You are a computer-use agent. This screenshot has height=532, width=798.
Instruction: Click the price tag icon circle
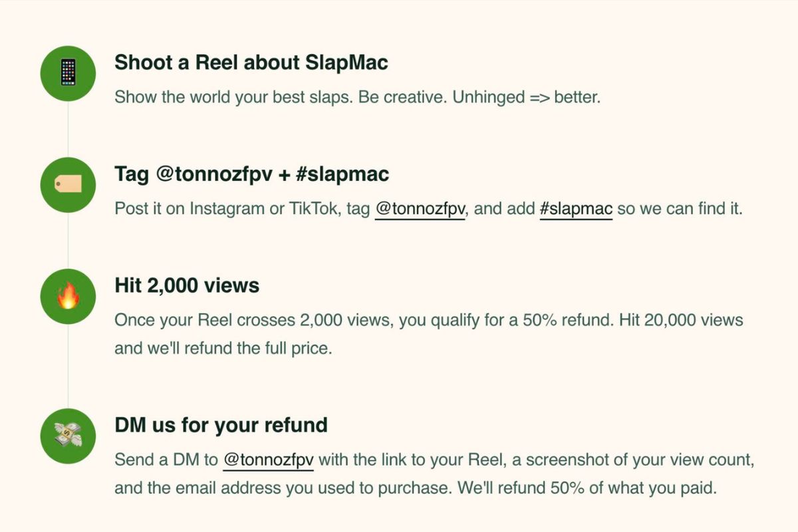(x=68, y=185)
